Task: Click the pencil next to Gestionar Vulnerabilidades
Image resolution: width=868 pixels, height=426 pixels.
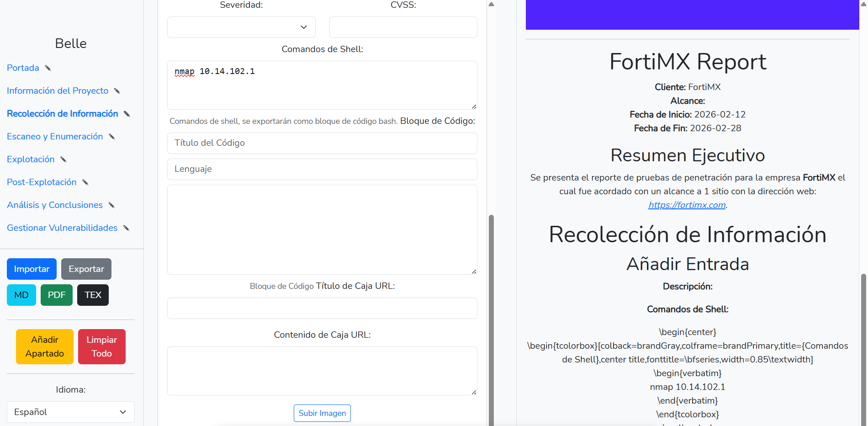Action: tap(127, 228)
